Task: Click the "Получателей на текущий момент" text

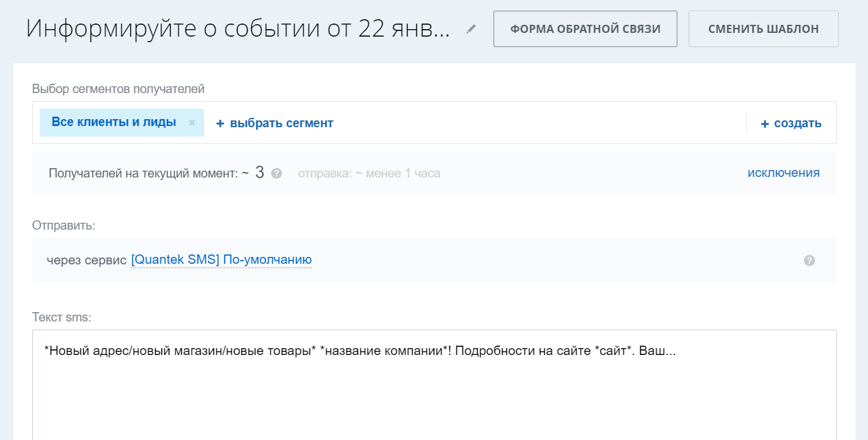Action: point(143,174)
